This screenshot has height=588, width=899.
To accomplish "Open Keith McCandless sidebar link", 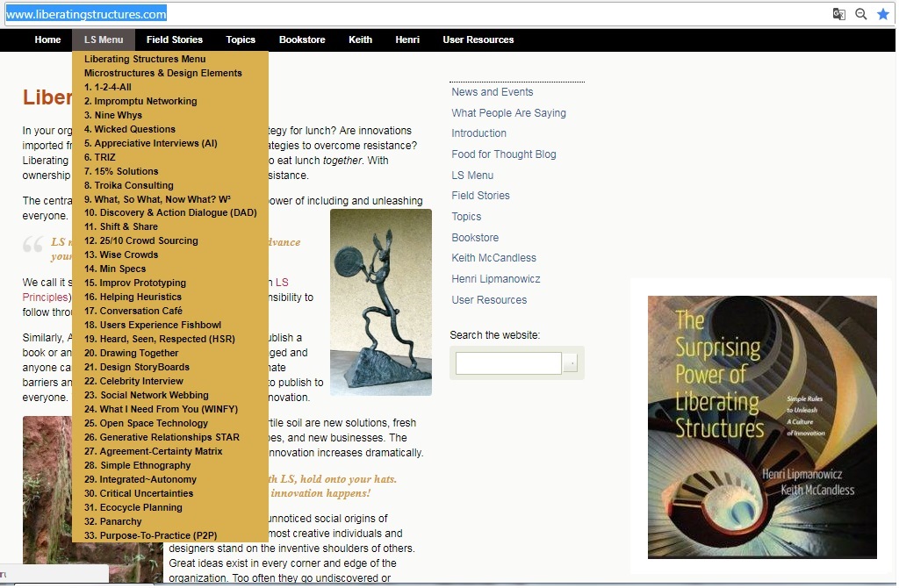I will click(x=493, y=258).
